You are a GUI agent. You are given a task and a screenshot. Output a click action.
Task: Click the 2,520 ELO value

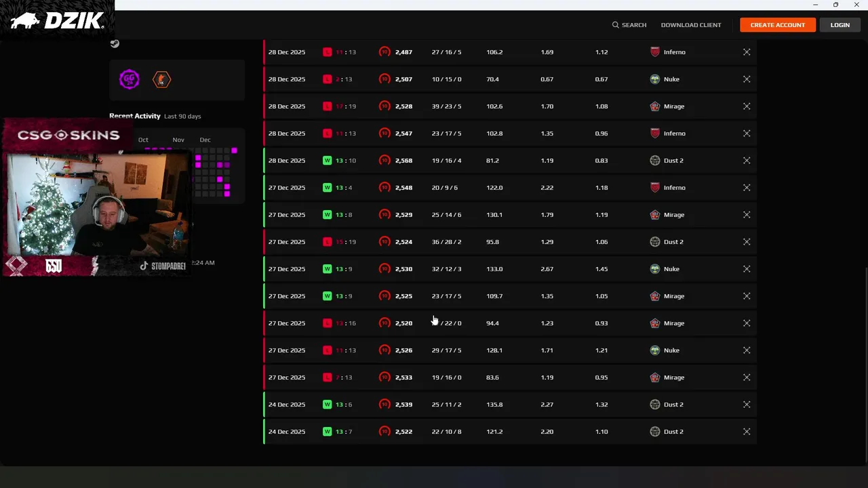(403, 323)
